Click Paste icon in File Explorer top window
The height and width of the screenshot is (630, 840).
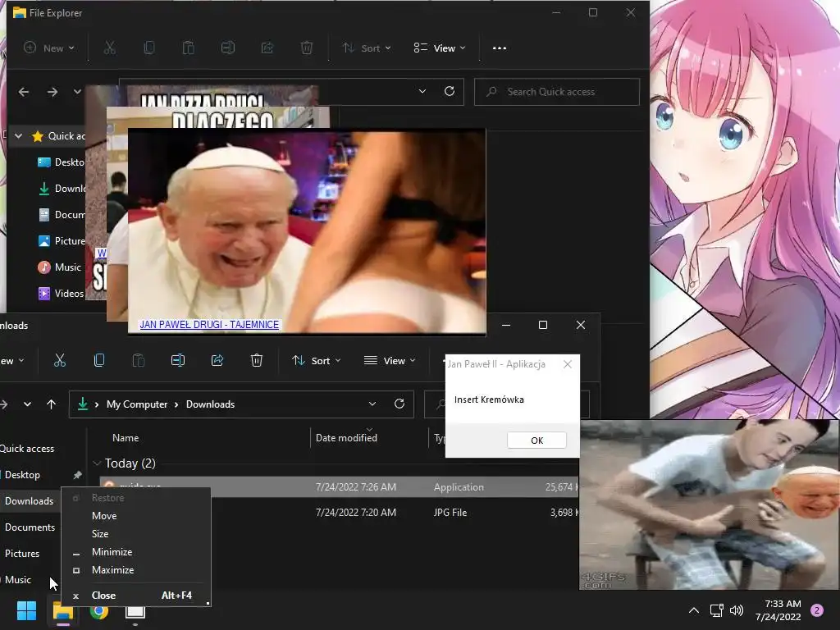point(188,48)
